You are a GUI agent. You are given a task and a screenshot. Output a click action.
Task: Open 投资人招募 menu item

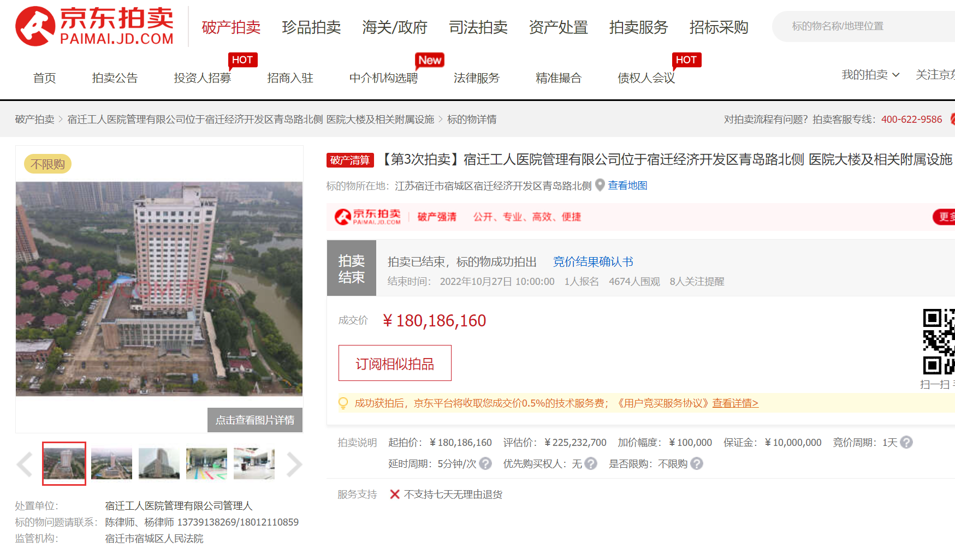[202, 78]
